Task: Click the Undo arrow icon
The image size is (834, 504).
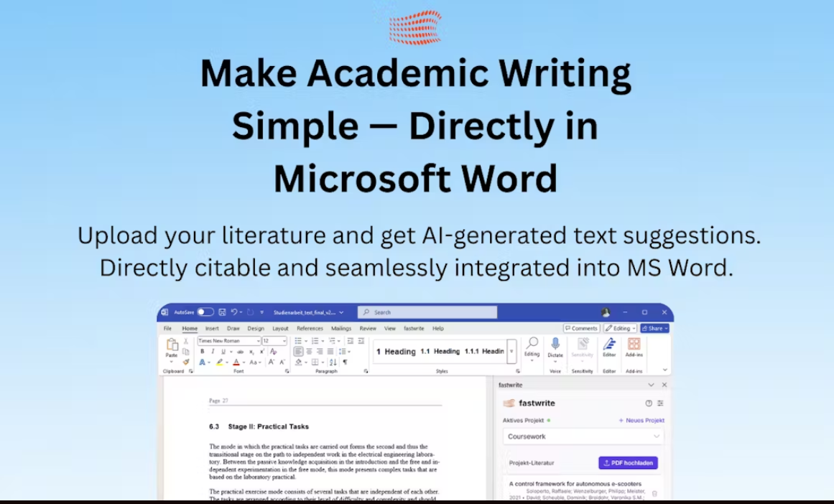Action: (234, 312)
